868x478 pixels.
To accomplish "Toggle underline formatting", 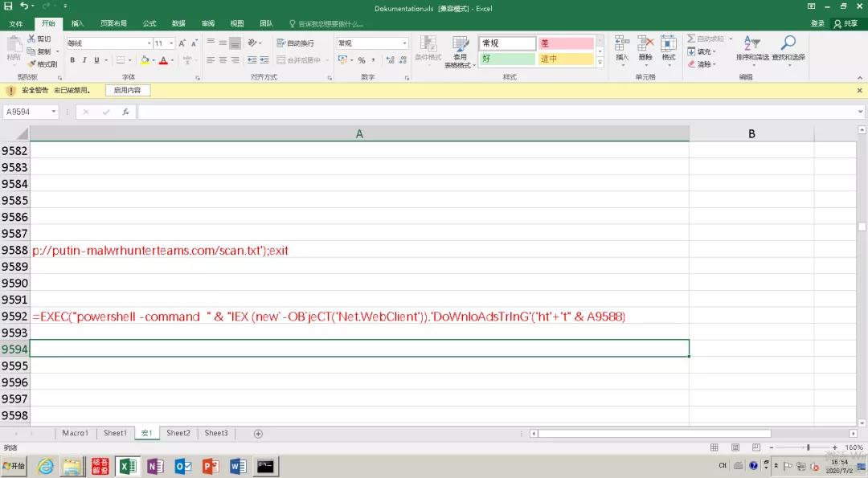I will point(96,59).
